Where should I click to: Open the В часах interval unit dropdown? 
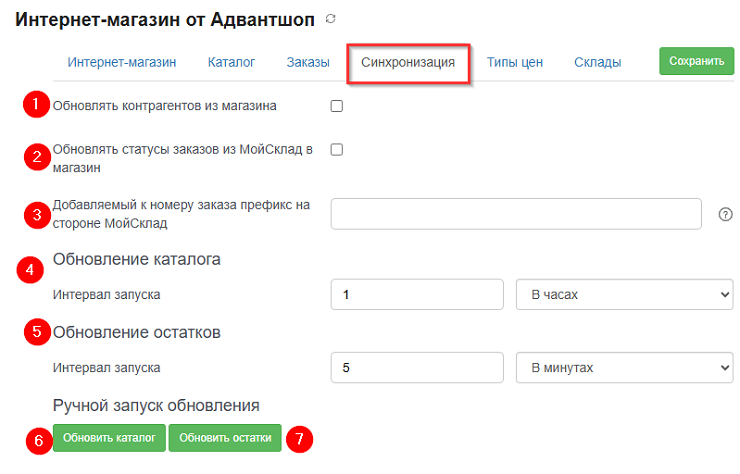click(624, 294)
